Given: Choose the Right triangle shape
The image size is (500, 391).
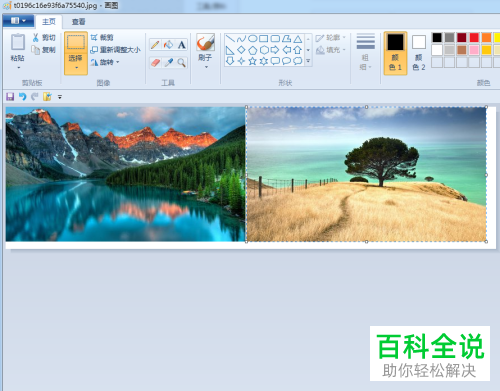Looking at the screenshot, I should tap(230, 50).
